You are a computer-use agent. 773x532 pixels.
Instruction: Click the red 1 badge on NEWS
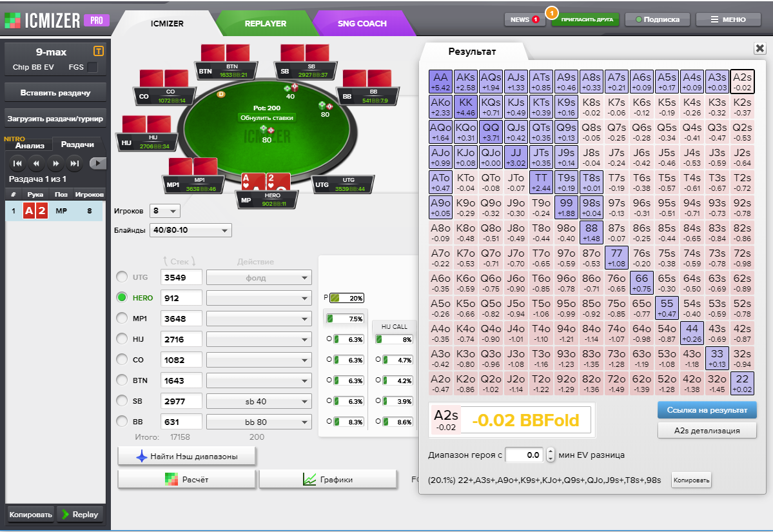tap(535, 20)
